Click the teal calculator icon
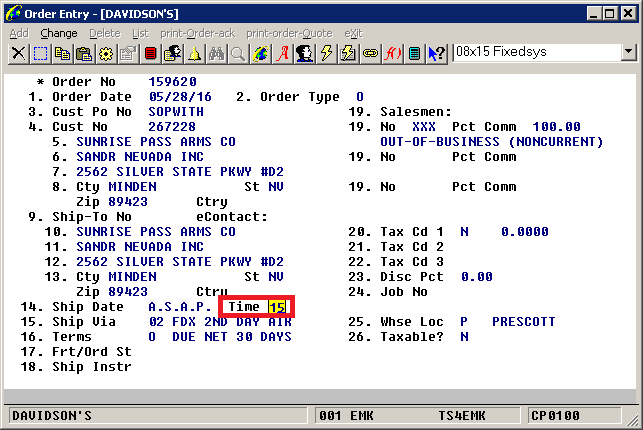The image size is (643, 430). point(414,54)
